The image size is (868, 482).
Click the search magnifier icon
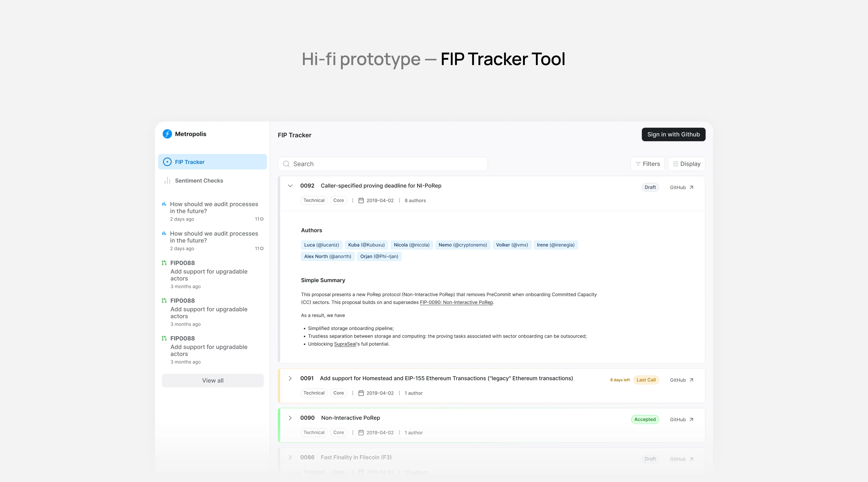coord(286,164)
